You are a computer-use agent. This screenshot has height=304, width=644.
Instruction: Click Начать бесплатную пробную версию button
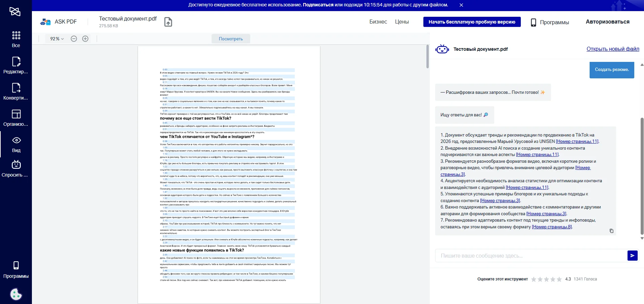pyautogui.click(x=472, y=22)
